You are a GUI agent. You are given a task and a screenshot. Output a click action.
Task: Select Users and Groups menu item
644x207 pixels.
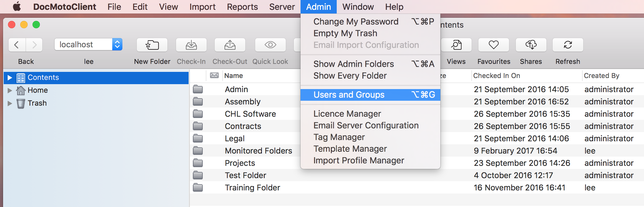(x=370, y=95)
